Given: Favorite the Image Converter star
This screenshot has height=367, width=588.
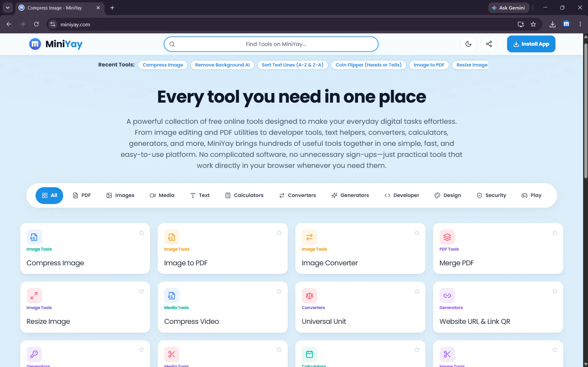Looking at the screenshot, I should click(417, 233).
